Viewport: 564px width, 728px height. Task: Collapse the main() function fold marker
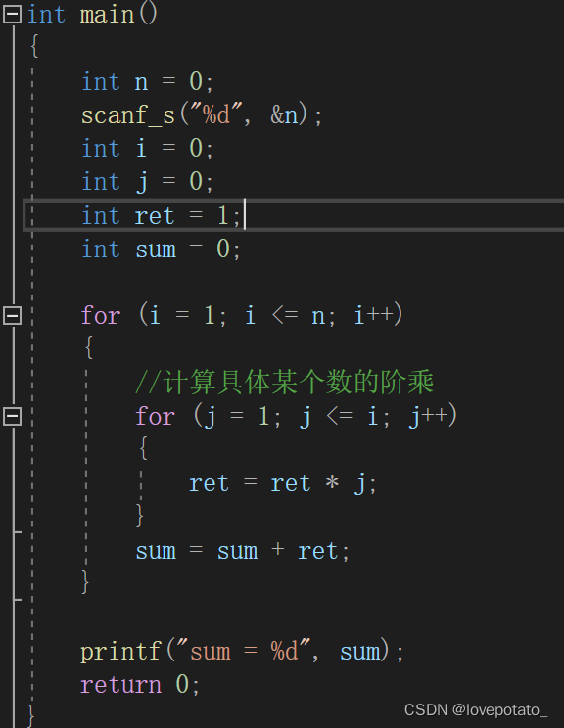click(12, 15)
